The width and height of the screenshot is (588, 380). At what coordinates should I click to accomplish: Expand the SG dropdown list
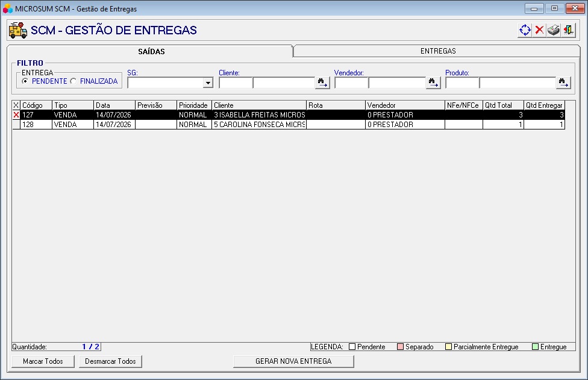click(208, 83)
